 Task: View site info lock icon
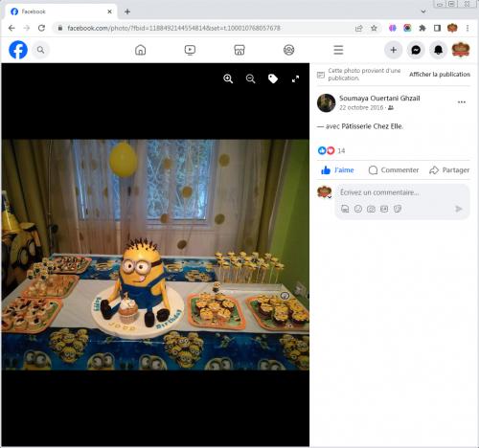(59, 28)
